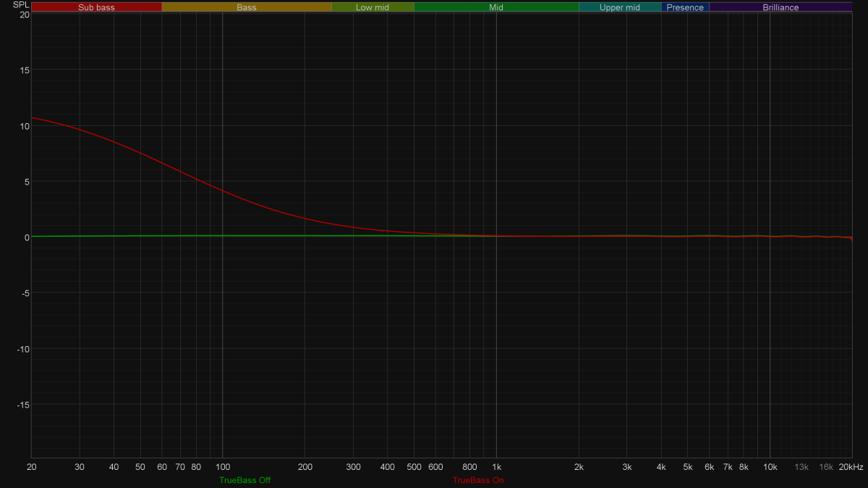Click the 13k frequency axis label

tap(801, 467)
